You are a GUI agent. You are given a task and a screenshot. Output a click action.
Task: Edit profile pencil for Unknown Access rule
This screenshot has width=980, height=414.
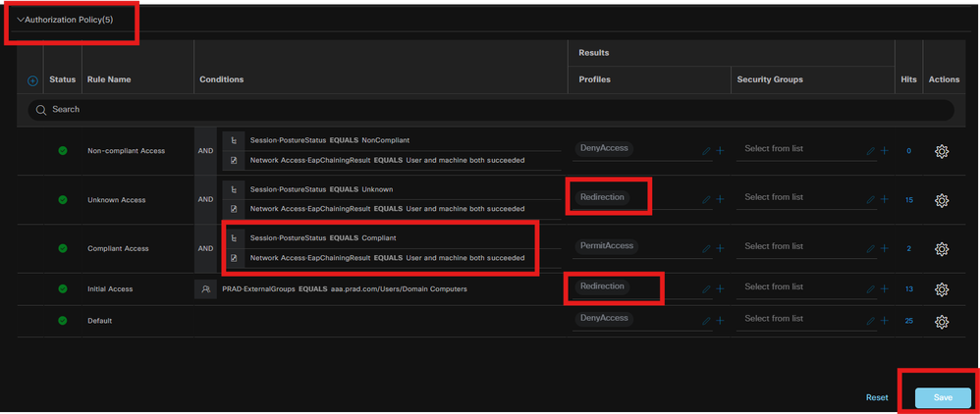click(706, 199)
